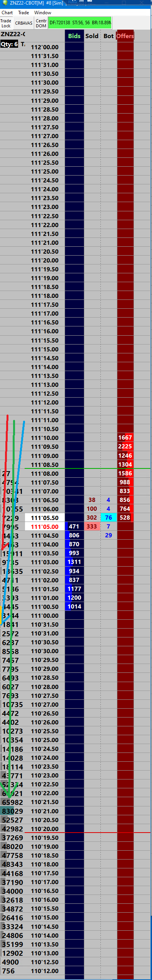Image resolution: width=152 pixels, height=980 pixels.
Task: Click the Offers column header
Action: (x=125, y=36)
